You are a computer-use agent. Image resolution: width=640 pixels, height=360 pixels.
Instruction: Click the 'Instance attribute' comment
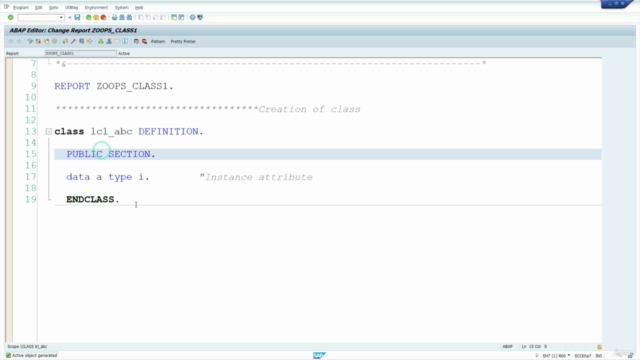click(256, 177)
